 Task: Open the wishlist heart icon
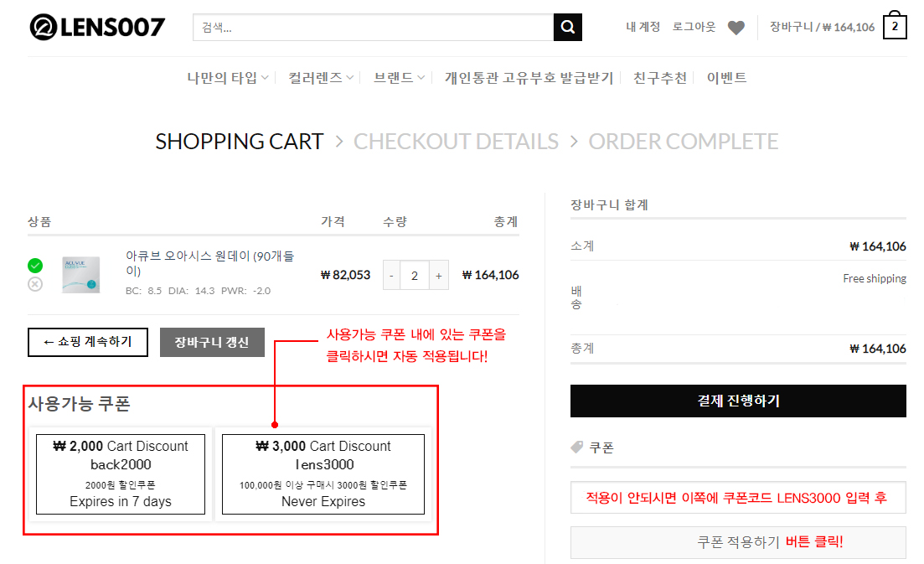[x=736, y=28]
